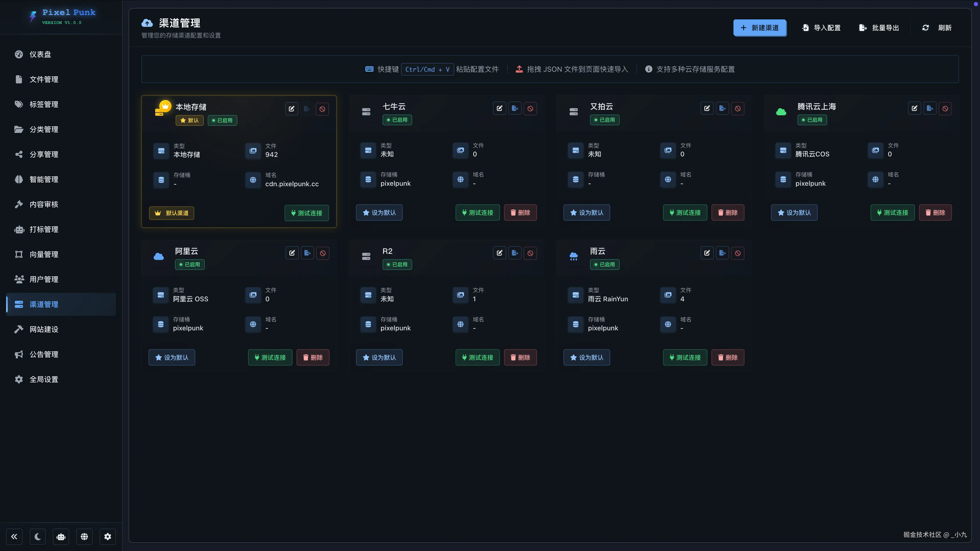980x551 pixels.
Task: Click the 新建渠道 button
Action: tap(759, 28)
